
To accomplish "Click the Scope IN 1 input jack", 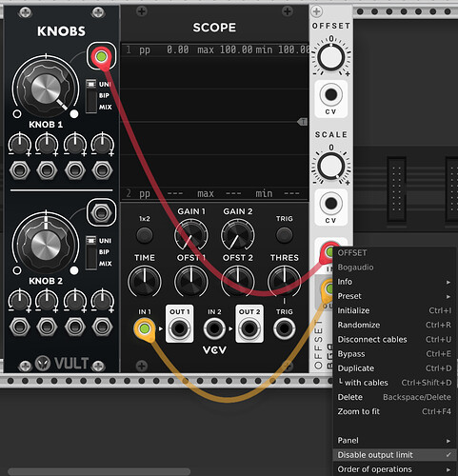I will tap(145, 328).
